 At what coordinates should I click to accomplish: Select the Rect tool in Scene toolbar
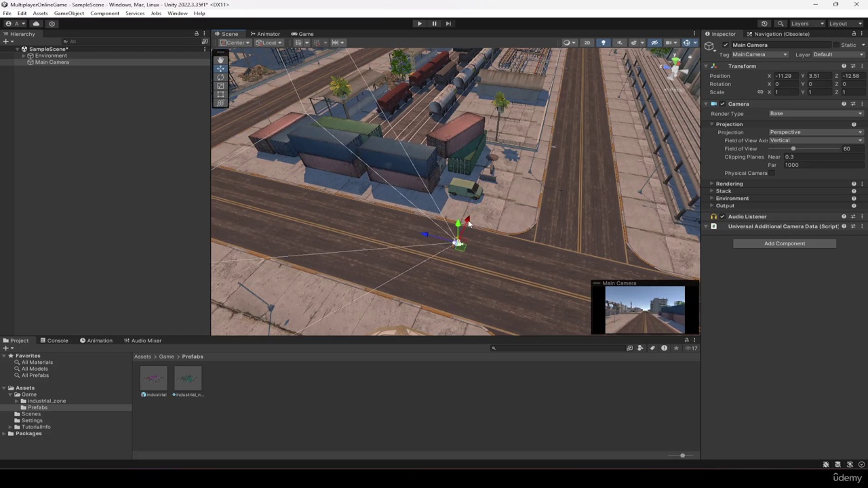[220, 95]
